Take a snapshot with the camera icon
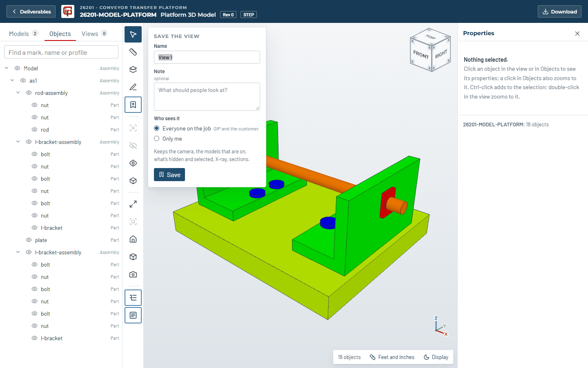The width and height of the screenshot is (588, 368). click(x=133, y=274)
